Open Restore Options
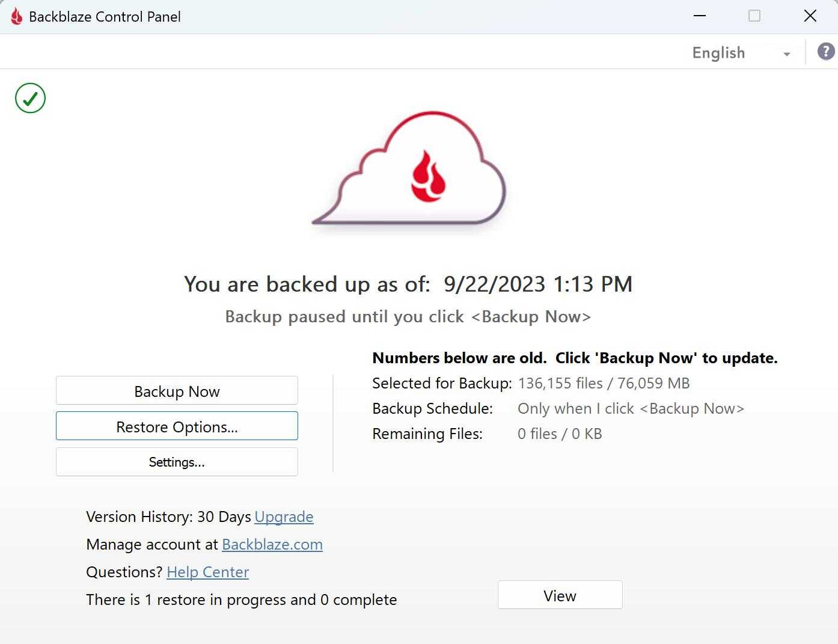Screen dimensions: 838x644 177,426
